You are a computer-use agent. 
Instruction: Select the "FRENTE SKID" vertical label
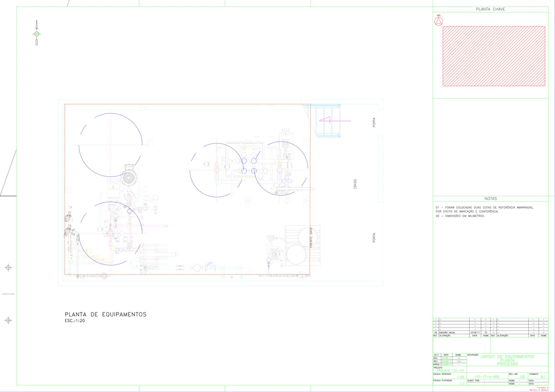[311, 238]
